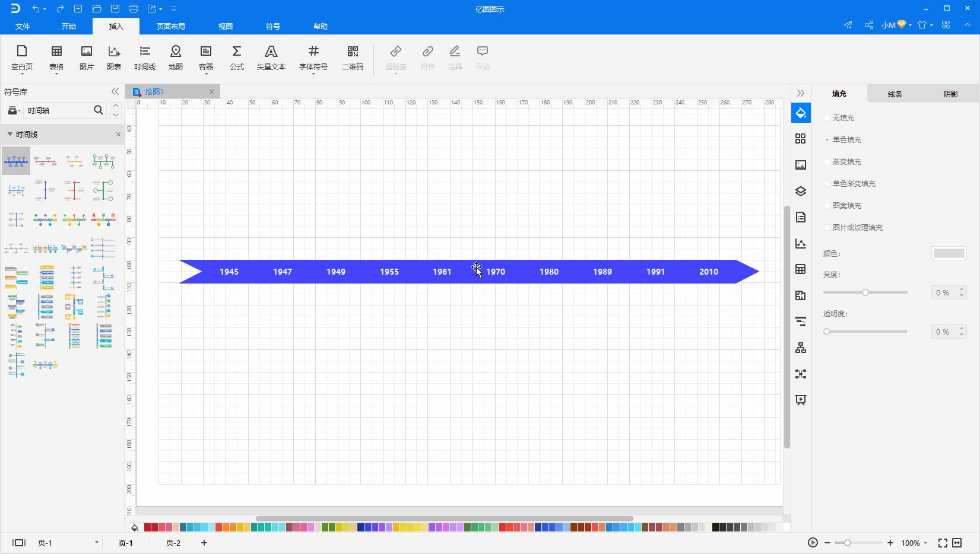Click the print icon in title bar
This screenshot has width=980, height=554.
coord(134,9)
